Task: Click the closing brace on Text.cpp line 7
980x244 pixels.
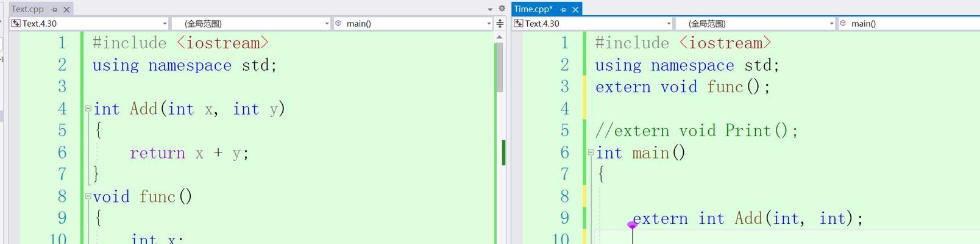Action: point(96,174)
